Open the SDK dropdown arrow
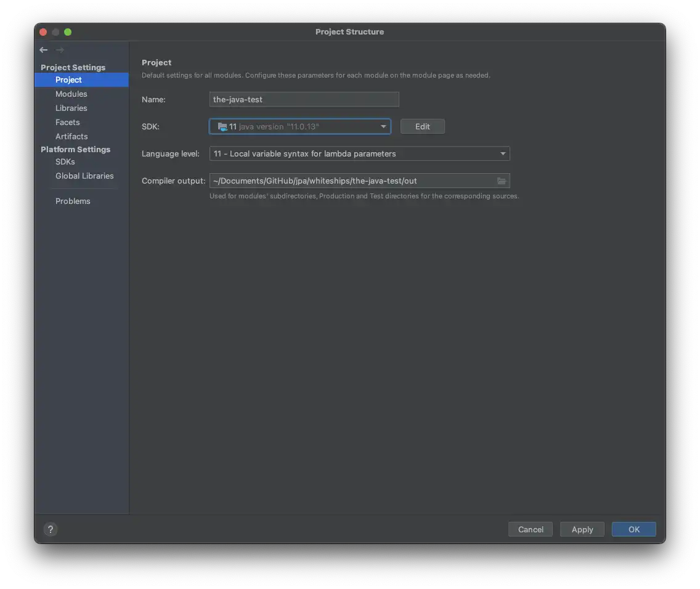 point(383,126)
